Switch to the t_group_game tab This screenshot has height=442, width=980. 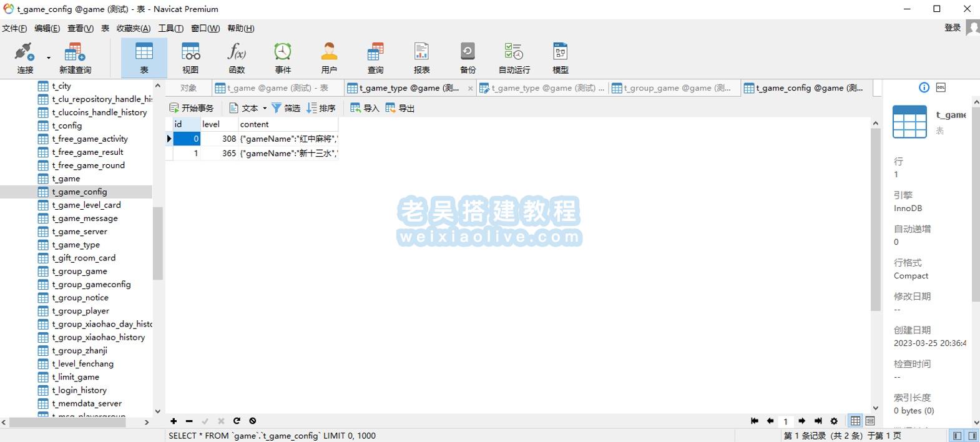pyautogui.click(x=675, y=88)
